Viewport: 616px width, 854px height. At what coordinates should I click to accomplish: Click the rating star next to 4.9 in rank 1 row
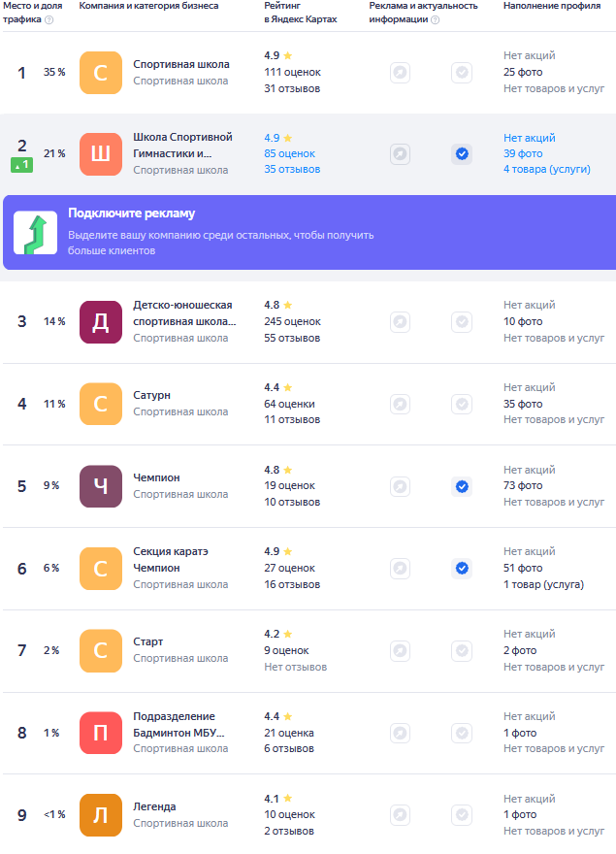pyautogui.click(x=288, y=55)
